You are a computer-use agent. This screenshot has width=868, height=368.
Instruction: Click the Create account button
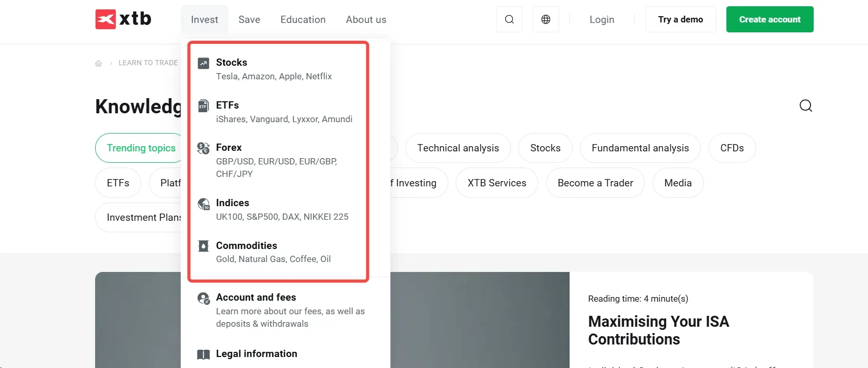pyautogui.click(x=770, y=19)
